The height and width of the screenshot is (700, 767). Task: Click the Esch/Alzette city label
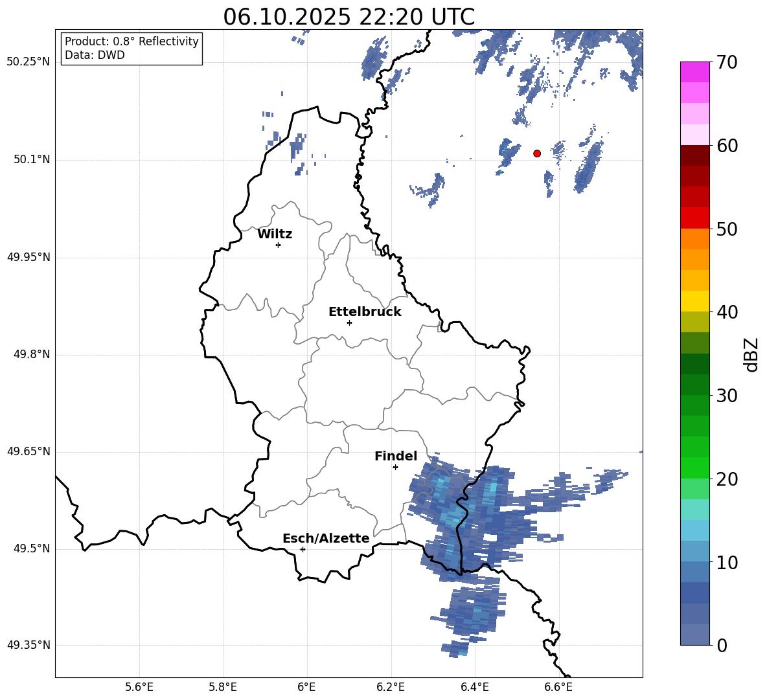click(x=326, y=538)
